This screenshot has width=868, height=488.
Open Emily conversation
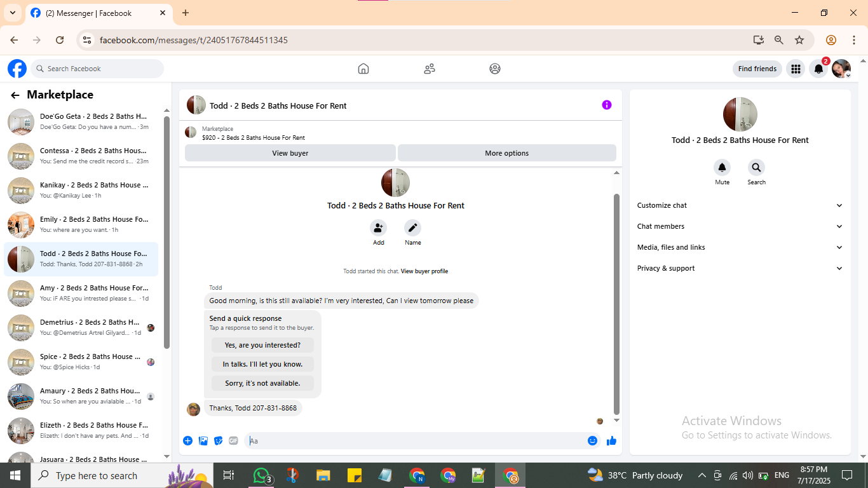[x=81, y=224]
